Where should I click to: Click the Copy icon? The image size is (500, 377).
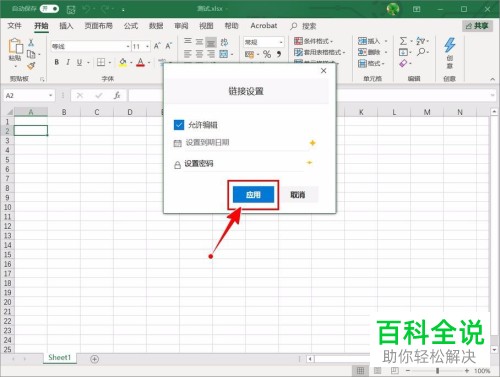click(x=31, y=54)
